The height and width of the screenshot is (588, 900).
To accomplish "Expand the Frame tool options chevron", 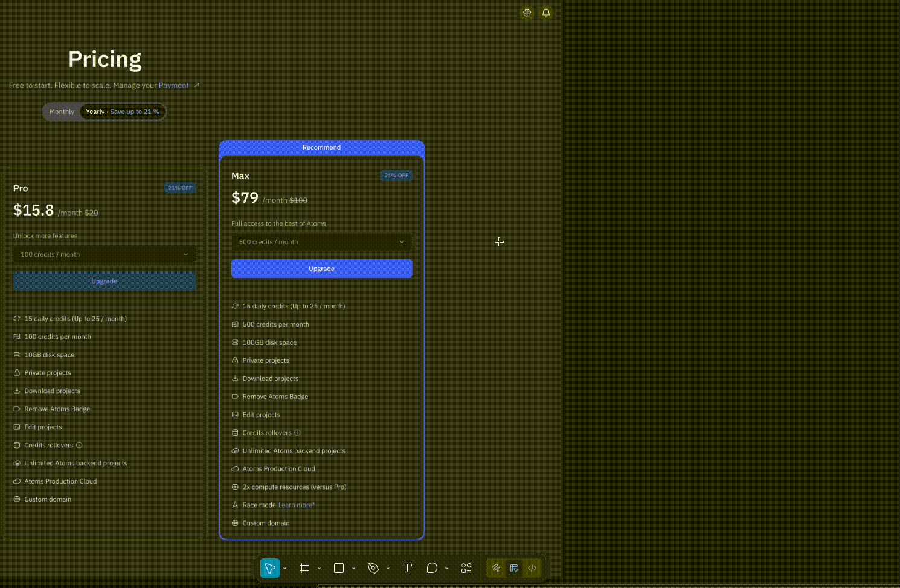I will (319, 569).
